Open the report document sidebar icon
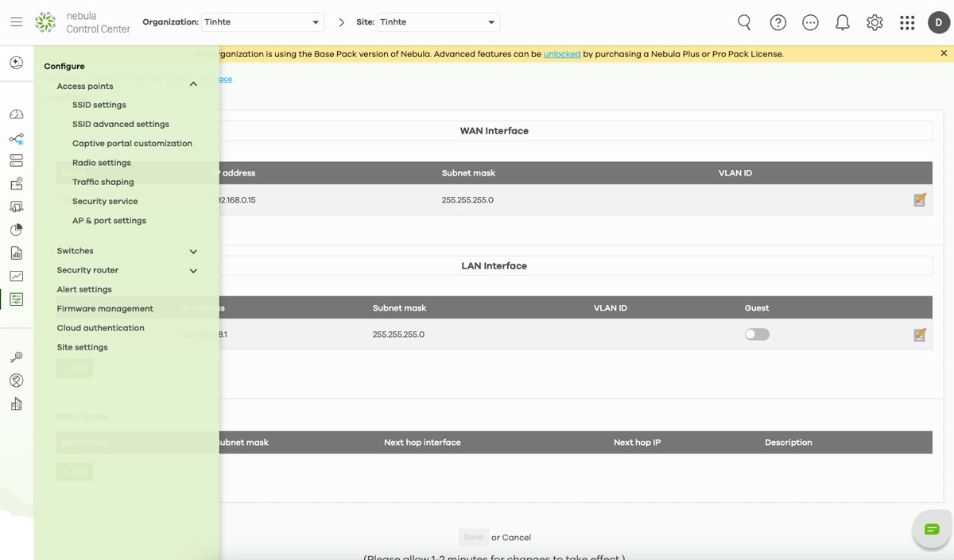Viewport: 954px width, 560px height. pos(16,253)
